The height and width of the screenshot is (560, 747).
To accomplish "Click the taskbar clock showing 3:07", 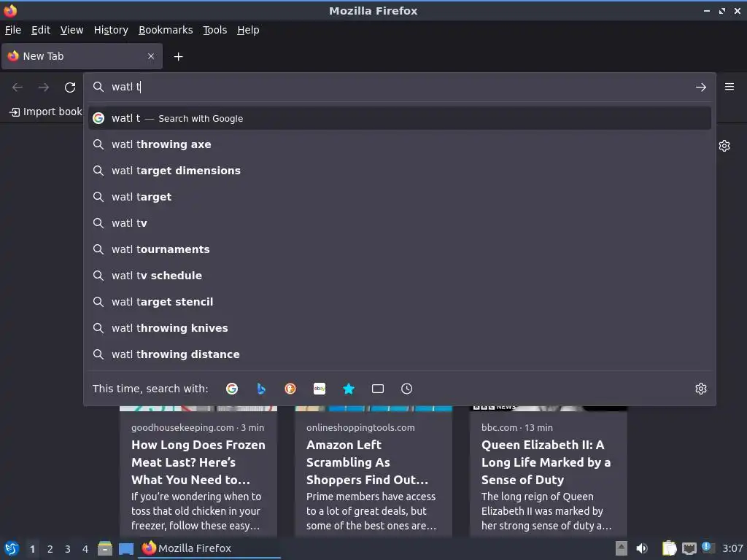I will coord(732,548).
